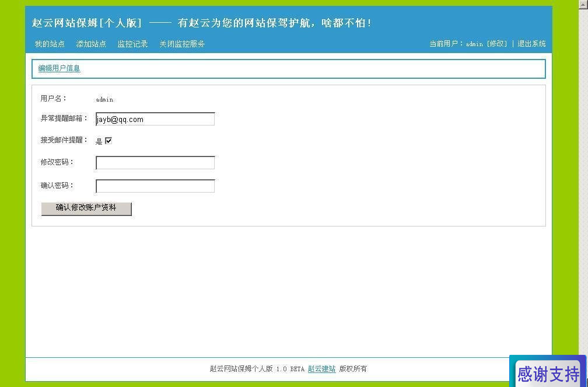
Task: Select 关闭监控服务 in the navigation bar
Action: point(182,44)
